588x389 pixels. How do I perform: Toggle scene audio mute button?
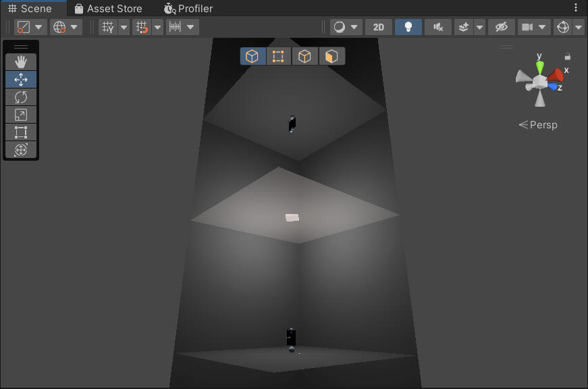click(x=437, y=27)
